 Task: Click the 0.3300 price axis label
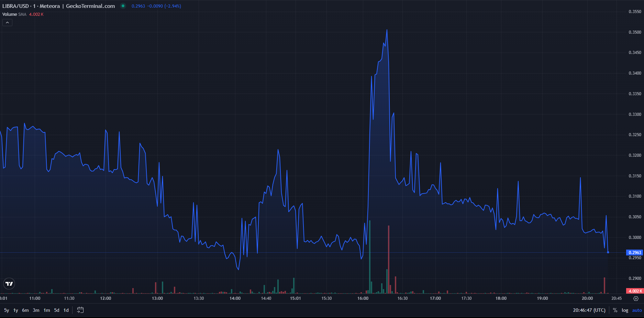[635, 114]
